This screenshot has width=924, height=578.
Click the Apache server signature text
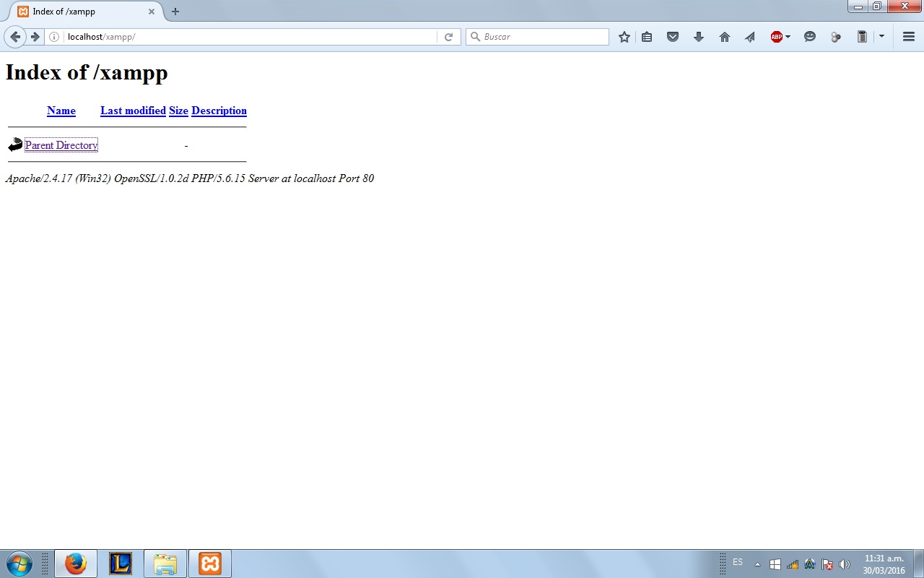190,178
